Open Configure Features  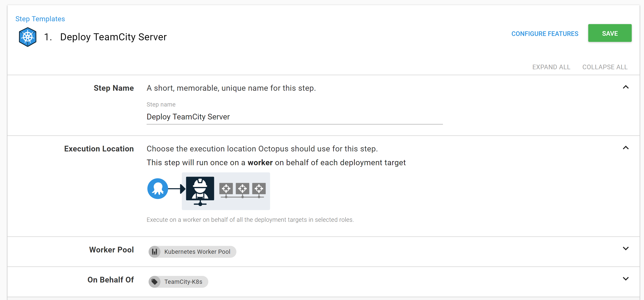click(545, 34)
